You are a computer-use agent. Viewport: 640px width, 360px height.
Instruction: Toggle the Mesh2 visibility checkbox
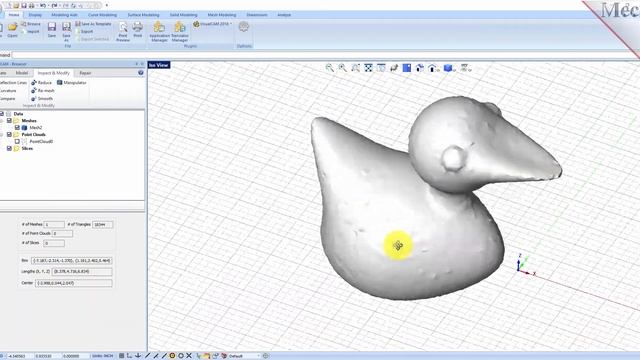tap(17, 128)
